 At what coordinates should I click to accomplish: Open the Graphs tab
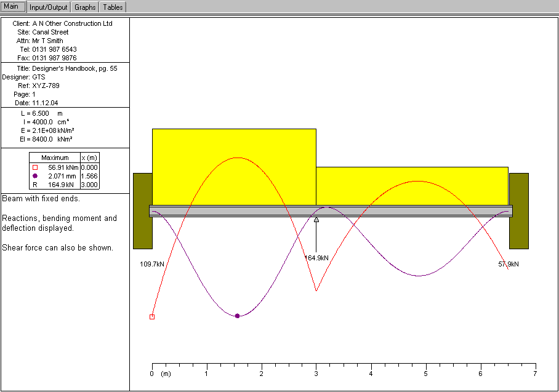coord(85,7)
